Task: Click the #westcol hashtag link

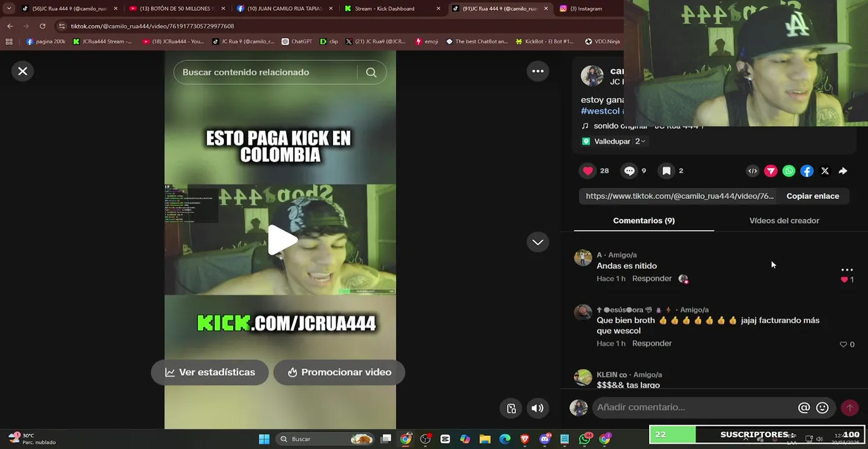Action: click(600, 111)
